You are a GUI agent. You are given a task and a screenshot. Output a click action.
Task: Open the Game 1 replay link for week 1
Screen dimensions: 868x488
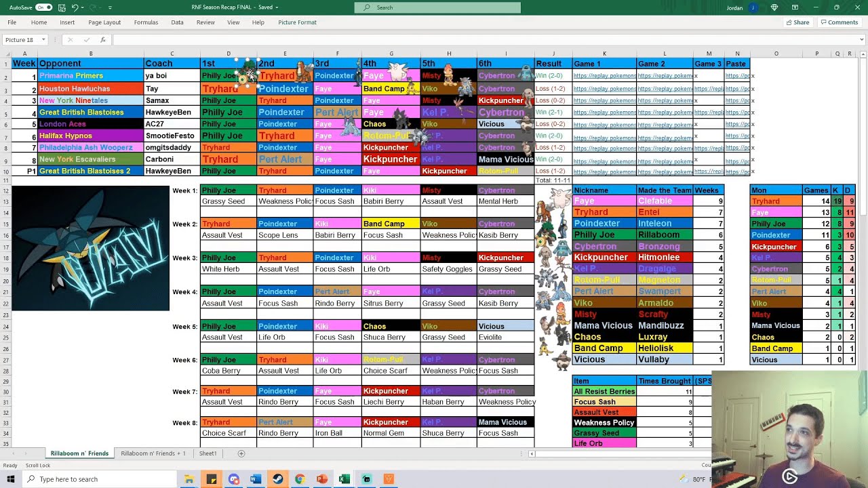pyautogui.click(x=604, y=76)
